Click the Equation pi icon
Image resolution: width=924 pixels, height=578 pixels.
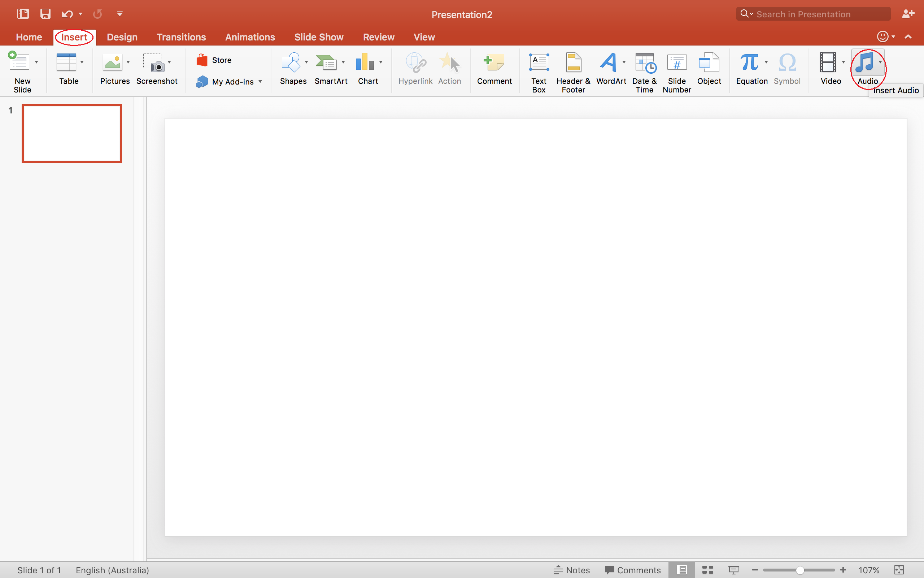(749, 62)
